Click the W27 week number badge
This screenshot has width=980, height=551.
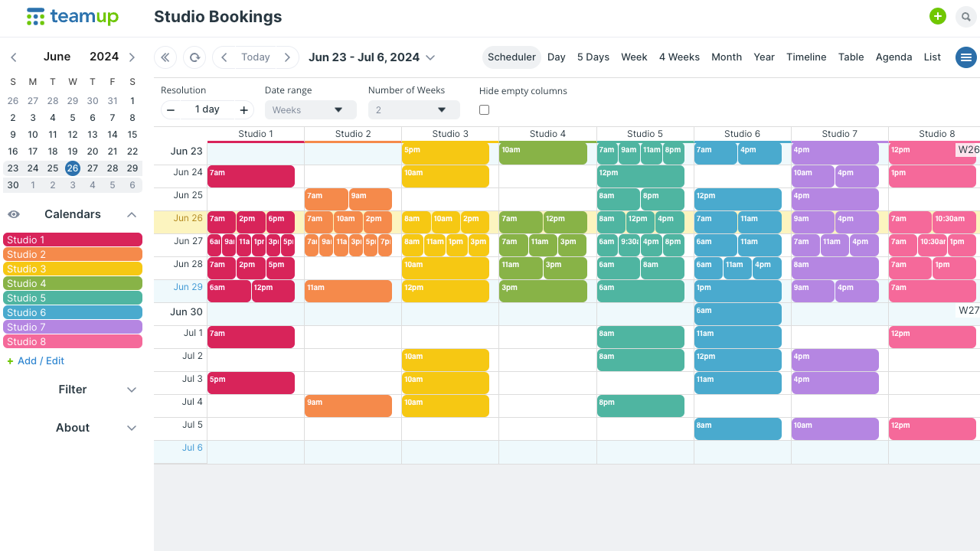coord(969,311)
